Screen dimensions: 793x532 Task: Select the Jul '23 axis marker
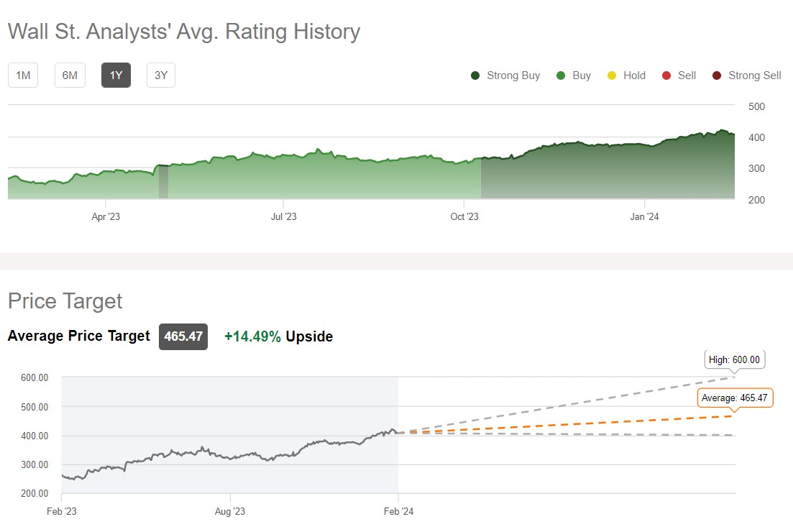tap(283, 216)
